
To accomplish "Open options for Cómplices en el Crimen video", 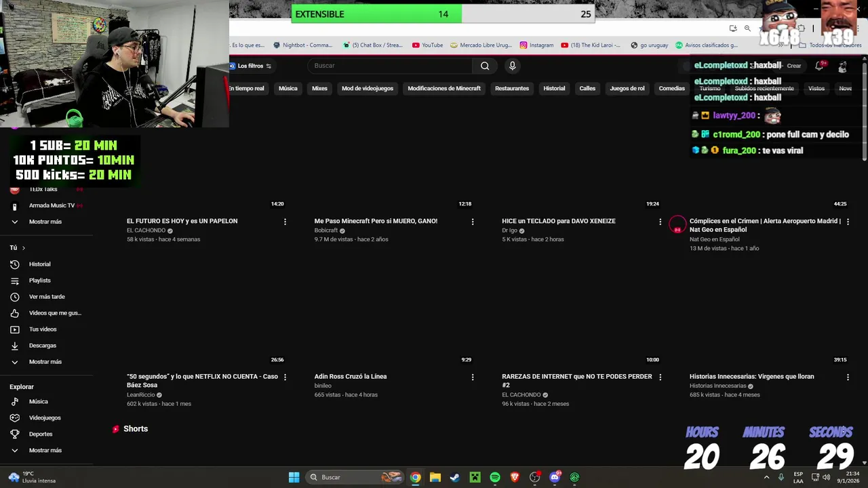I will pyautogui.click(x=848, y=222).
